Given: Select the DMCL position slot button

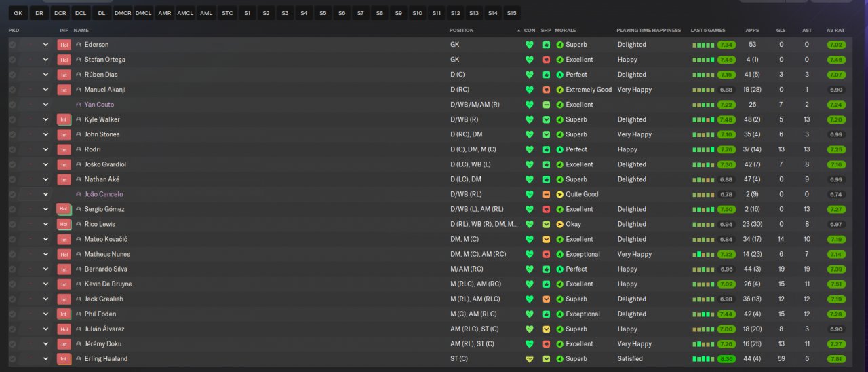Looking at the screenshot, I should coord(144,13).
